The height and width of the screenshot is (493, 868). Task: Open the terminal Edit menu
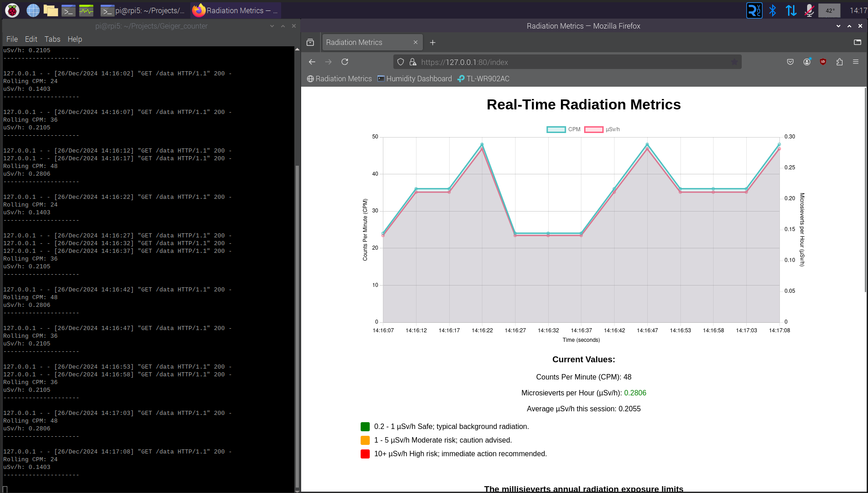pyautogui.click(x=31, y=39)
